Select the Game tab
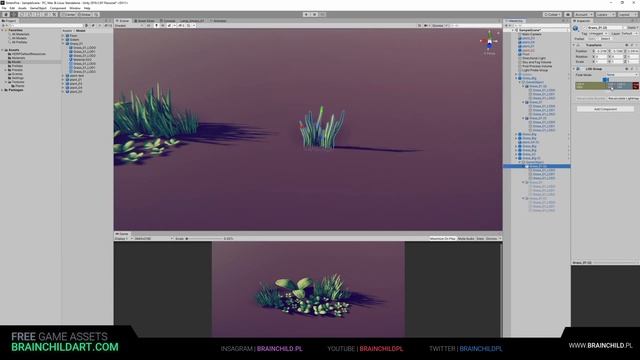 (122, 234)
